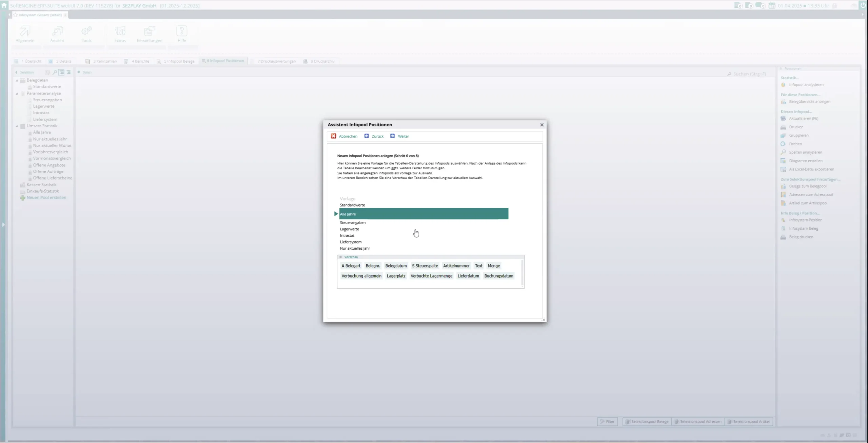Select Steuerangaben template in Vorlage list
This screenshot has width=868, height=443.
click(353, 223)
